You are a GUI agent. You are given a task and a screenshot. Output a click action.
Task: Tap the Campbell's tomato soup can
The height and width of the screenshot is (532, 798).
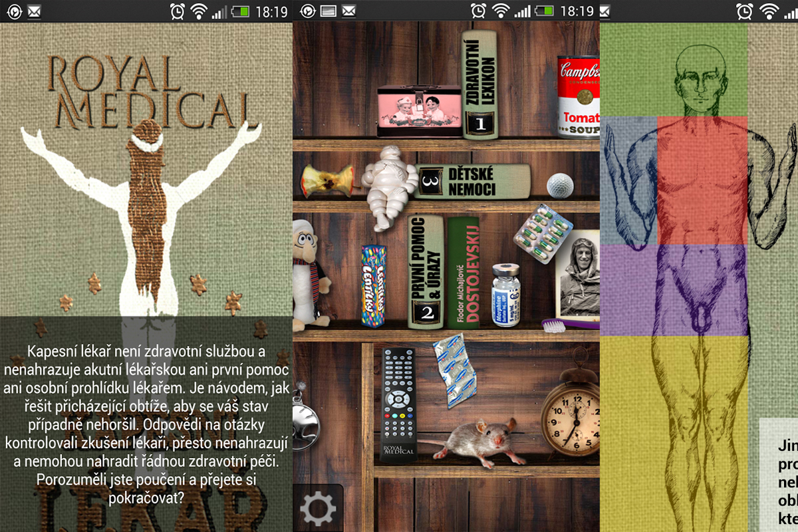pyautogui.click(x=578, y=96)
